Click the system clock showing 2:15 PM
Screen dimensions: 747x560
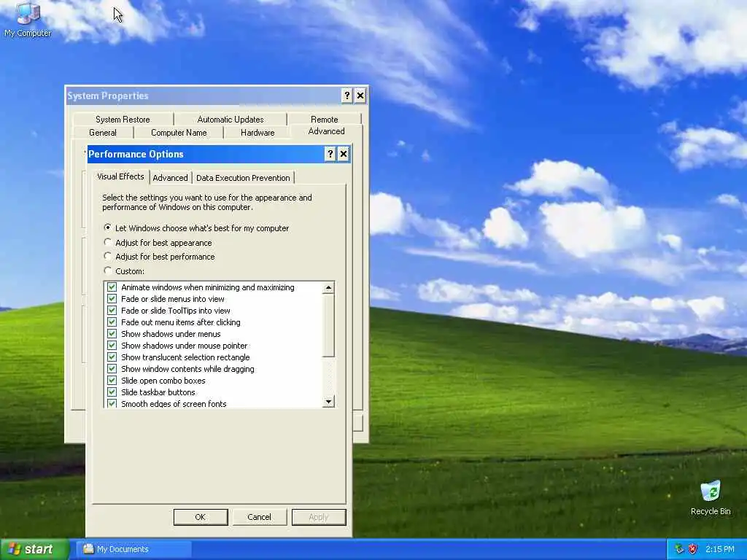coord(720,549)
